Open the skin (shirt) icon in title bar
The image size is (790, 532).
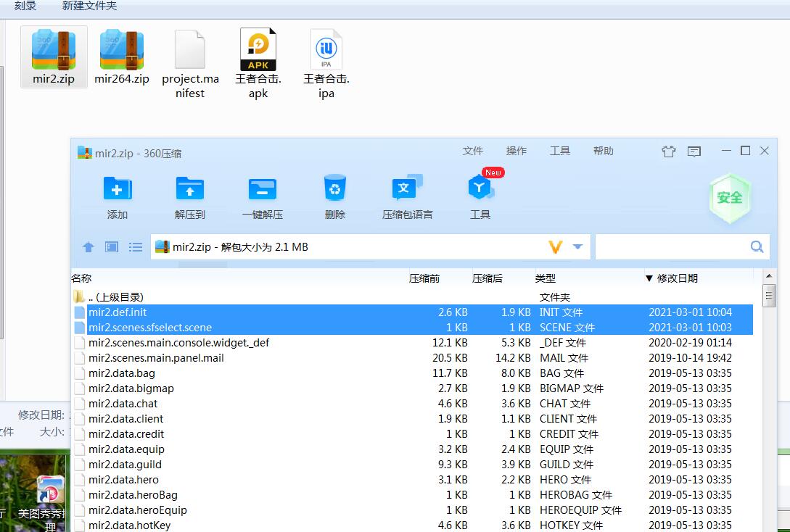click(x=668, y=151)
